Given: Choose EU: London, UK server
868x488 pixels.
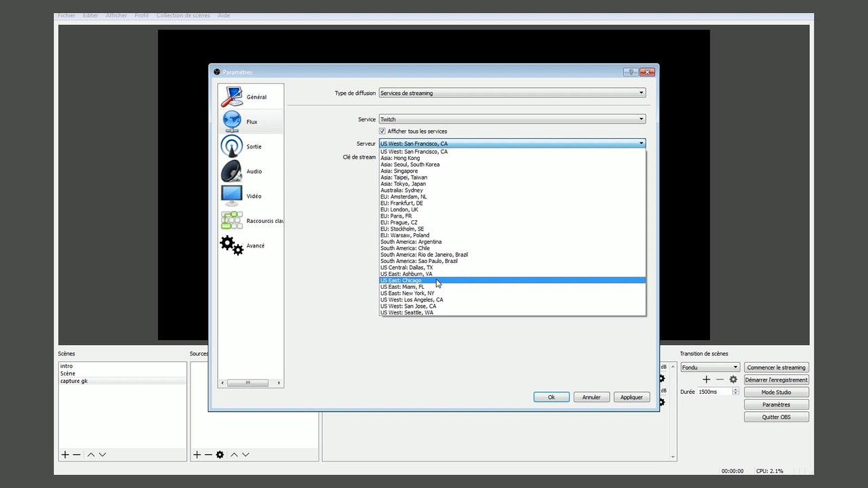Looking at the screenshot, I should [512, 209].
